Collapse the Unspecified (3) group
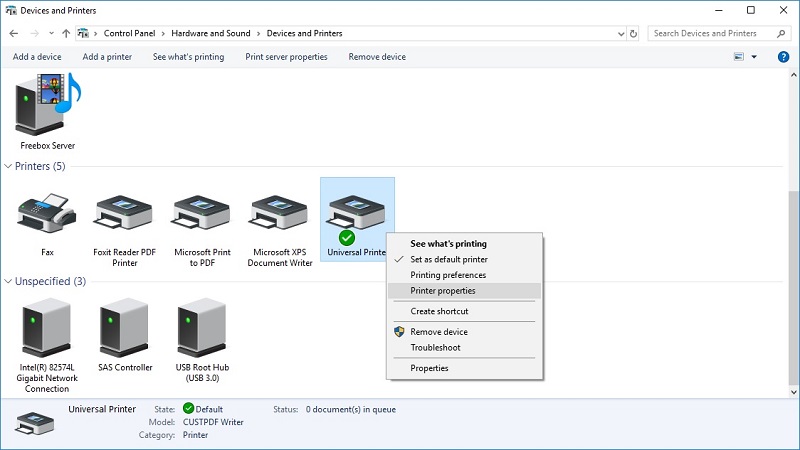This screenshot has height=450, width=800. point(8,282)
